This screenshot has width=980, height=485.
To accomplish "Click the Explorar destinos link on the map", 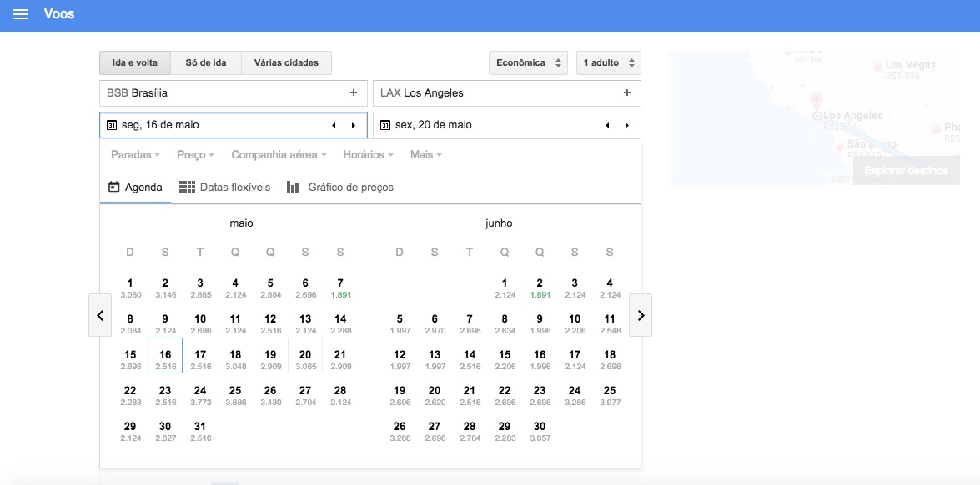I will (x=906, y=170).
